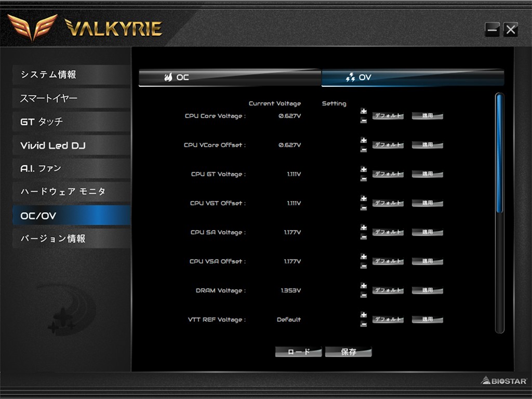Click the 保存 button
532x399 pixels.
tap(349, 352)
